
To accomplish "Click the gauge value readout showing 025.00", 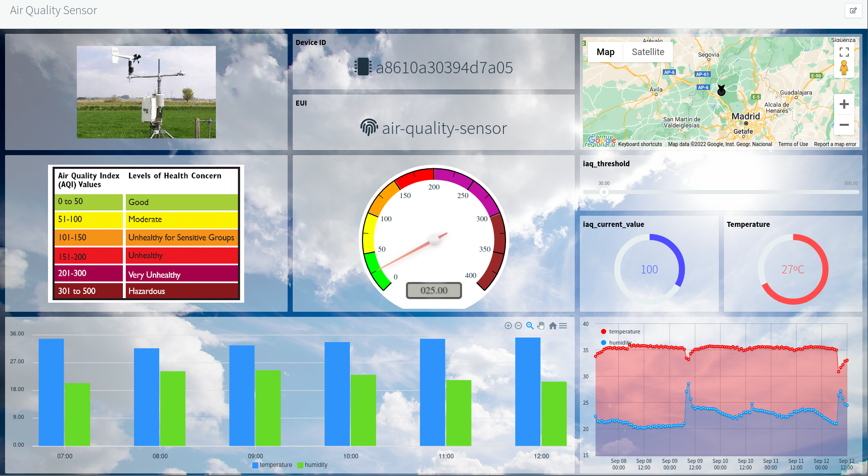I will [433, 290].
